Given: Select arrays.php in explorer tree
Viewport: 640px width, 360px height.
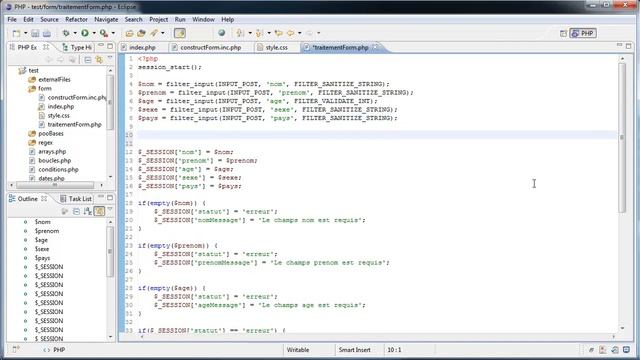Looking at the screenshot, I should tap(52, 151).
